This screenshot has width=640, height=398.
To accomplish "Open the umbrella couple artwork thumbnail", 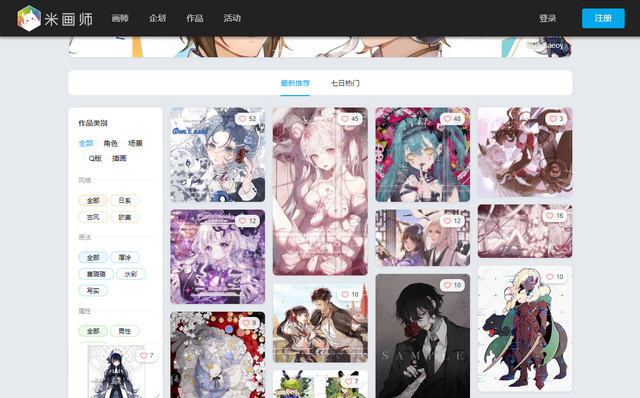I will [x=320, y=323].
